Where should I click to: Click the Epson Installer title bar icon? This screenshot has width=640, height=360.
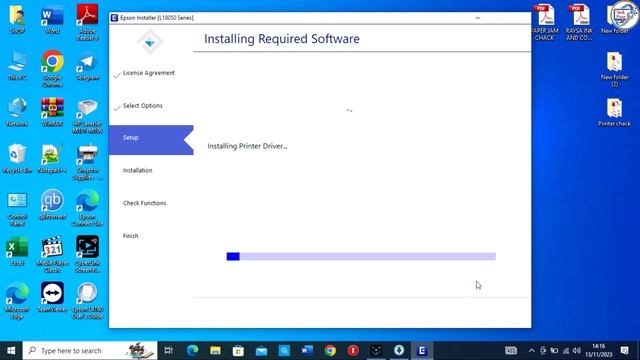coord(115,18)
